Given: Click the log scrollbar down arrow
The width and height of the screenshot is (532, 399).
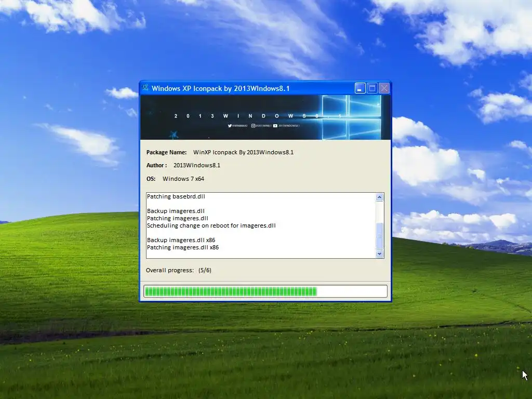Looking at the screenshot, I should (380, 254).
